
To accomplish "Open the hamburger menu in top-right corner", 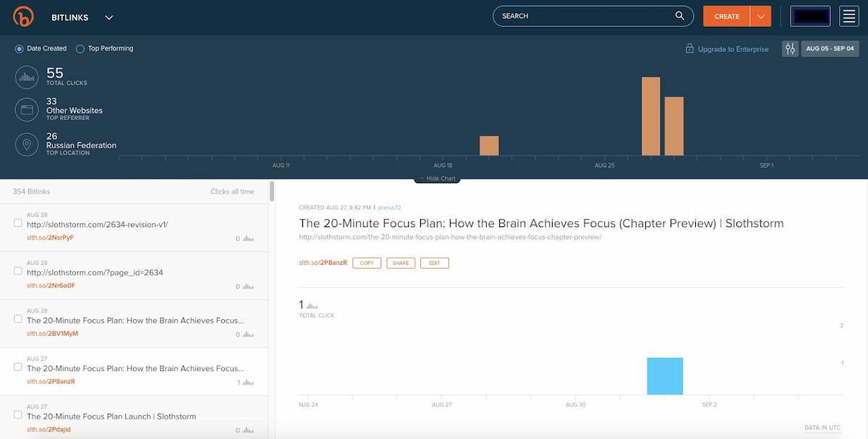I will [849, 16].
